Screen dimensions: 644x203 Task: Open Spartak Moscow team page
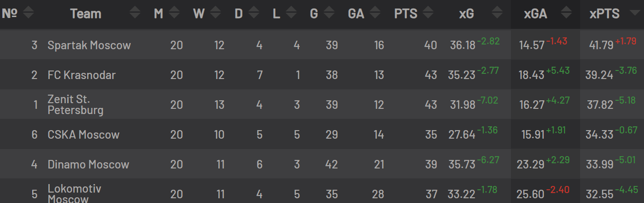click(89, 45)
